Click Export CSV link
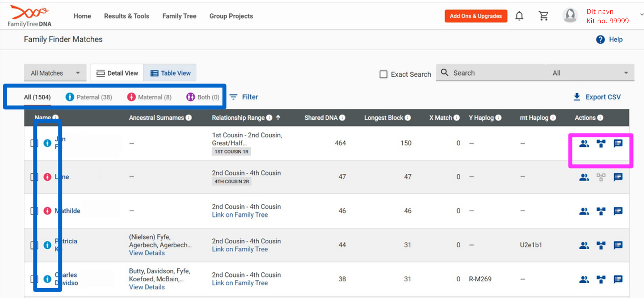This screenshot has height=298, width=644. click(597, 97)
